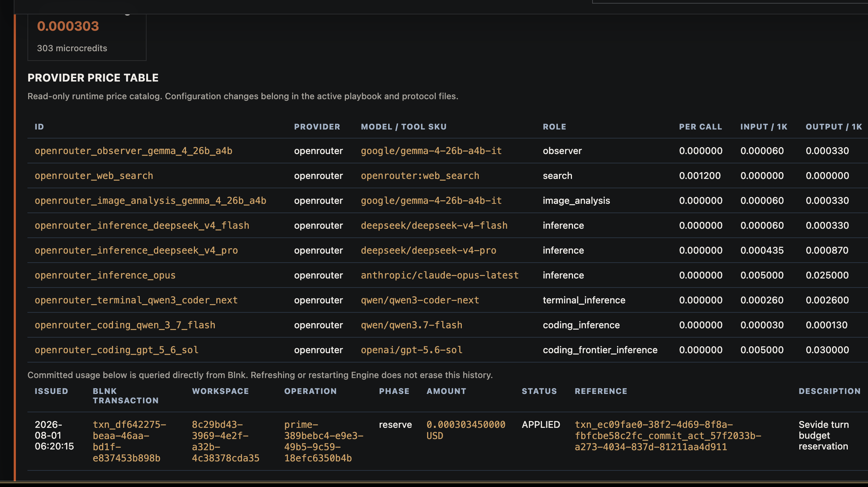Click the 0.000435 input price
Image resolution: width=868 pixels, height=487 pixels.
762,250
